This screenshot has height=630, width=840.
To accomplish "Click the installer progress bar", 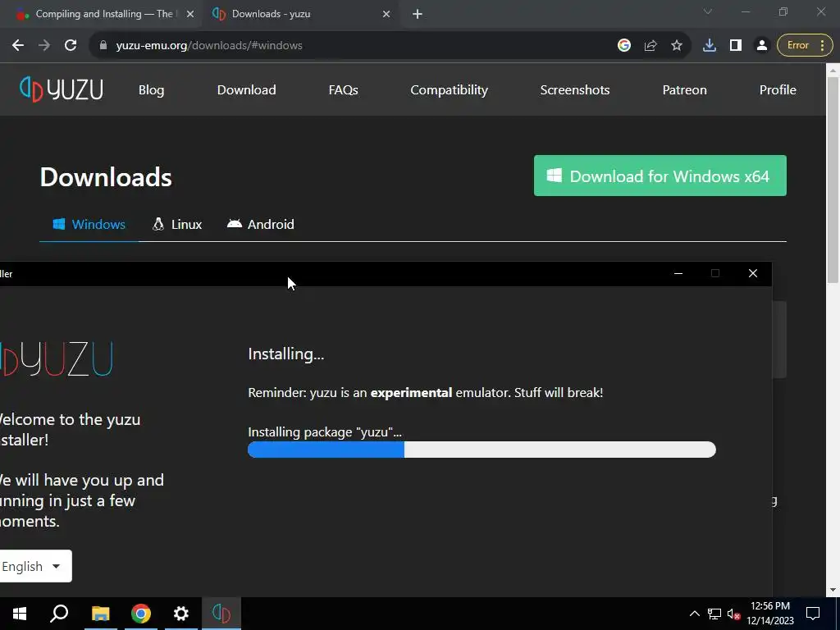I will pos(482,450).
